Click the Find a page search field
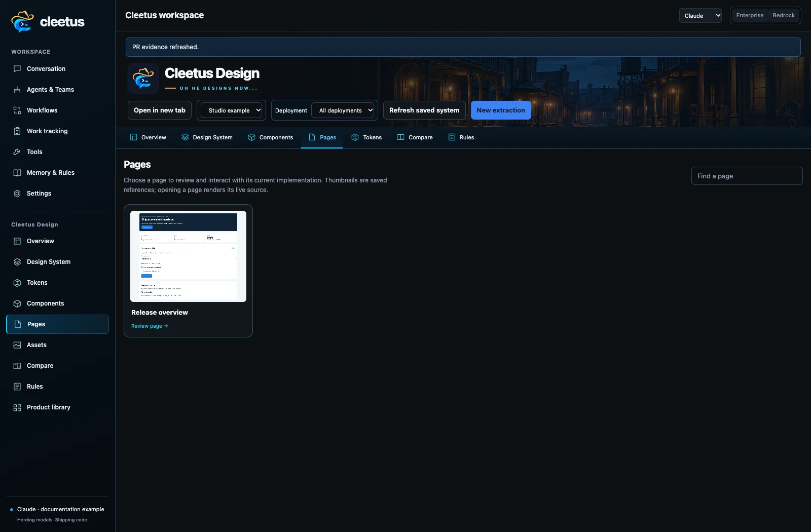 pos(747,176)
